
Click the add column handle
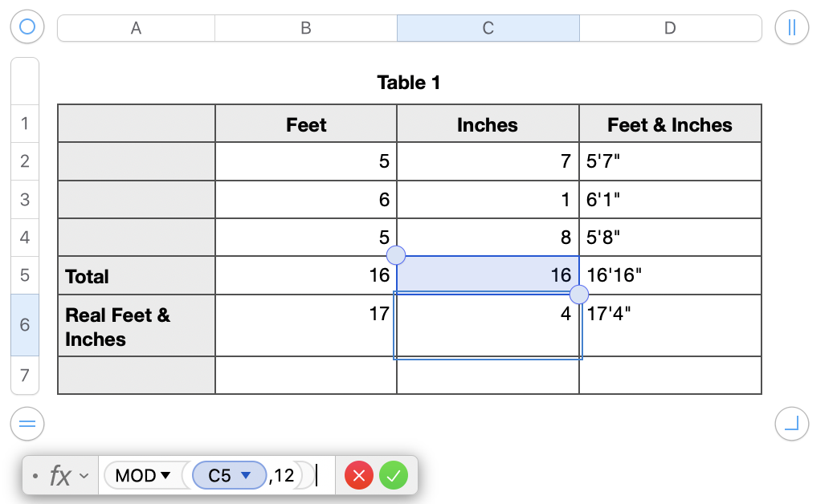(x=792, y=27)
